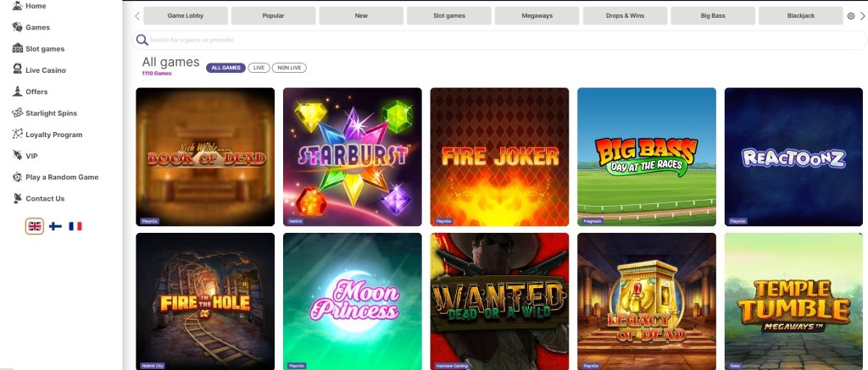Open the Offers sidebar icon
Viewport: 868px width, 370px height.
pos(17,91)
